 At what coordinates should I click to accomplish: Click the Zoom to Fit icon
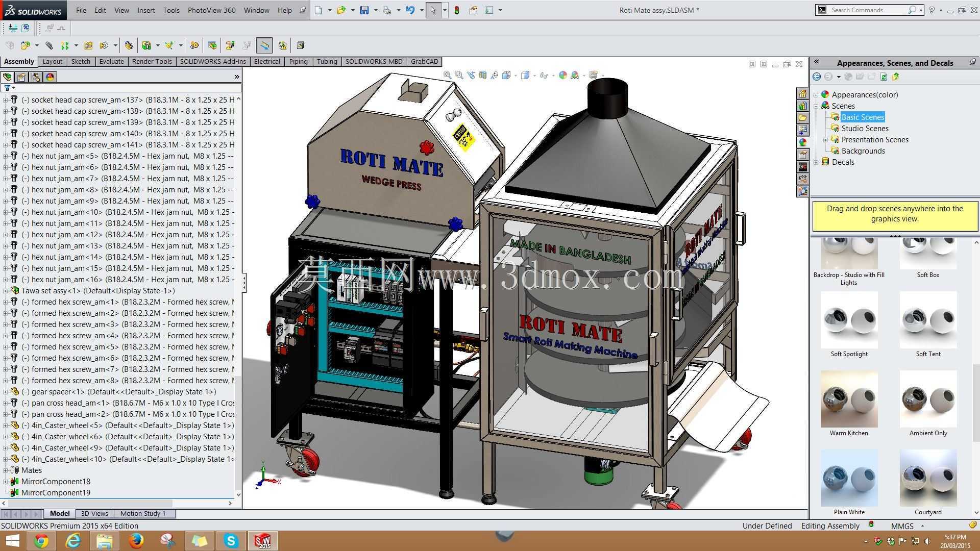[448, 75]
